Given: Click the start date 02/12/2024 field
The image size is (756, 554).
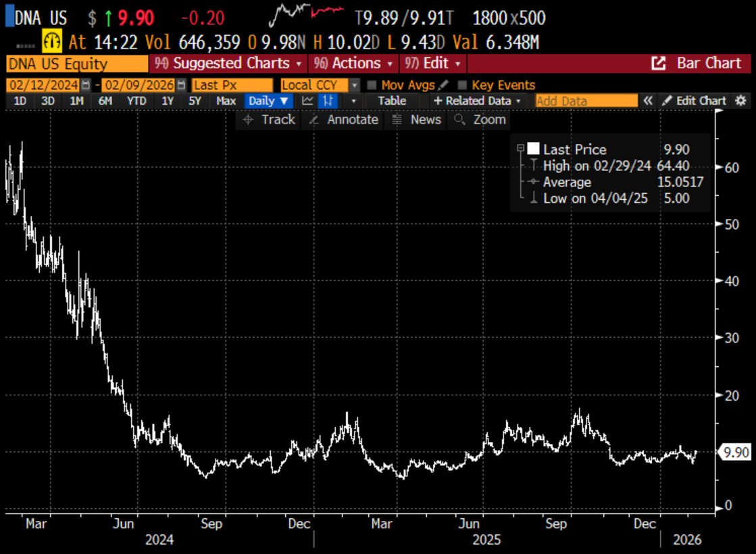Looking at the screenshot, I should coord(43,85).
